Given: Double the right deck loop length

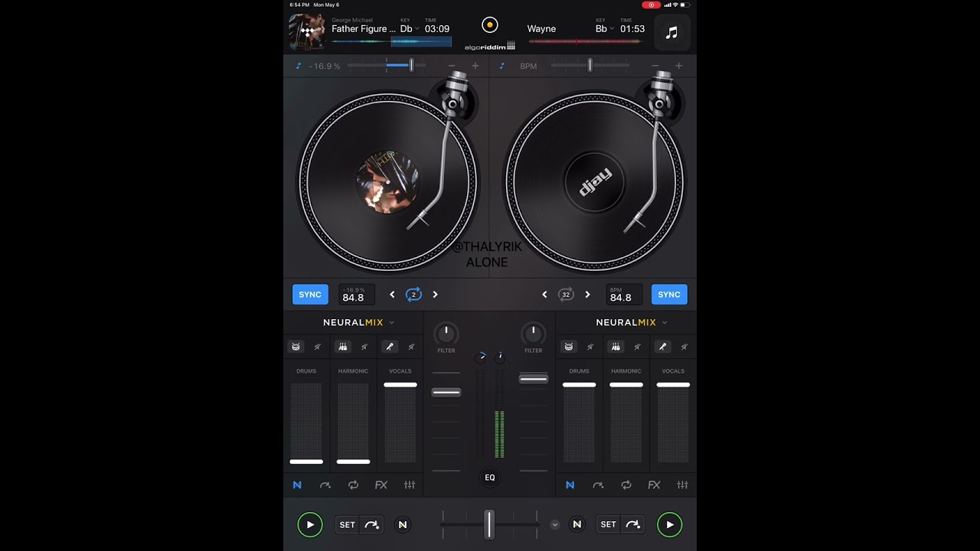Looking at the screenshot, I should pos(587,295).
